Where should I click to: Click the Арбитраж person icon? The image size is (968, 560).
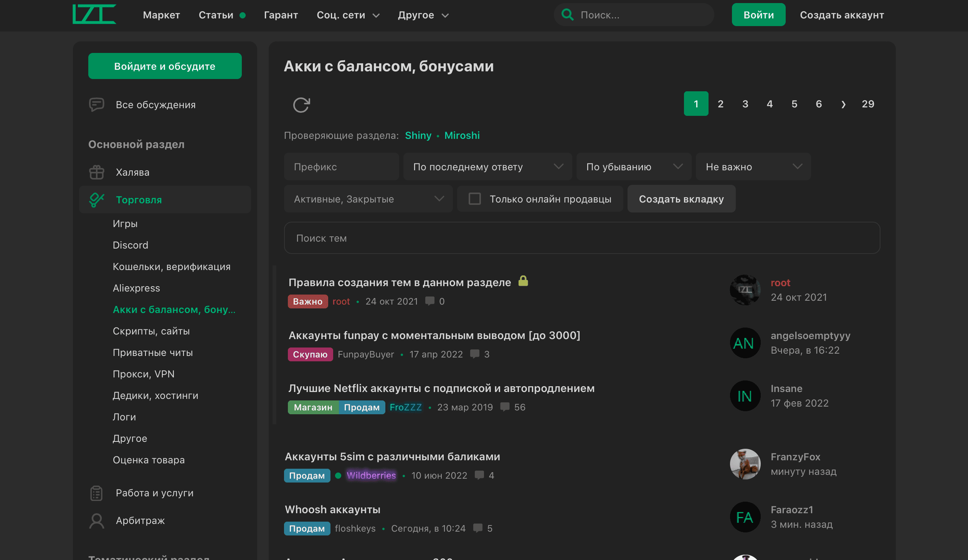pos(96,520)
